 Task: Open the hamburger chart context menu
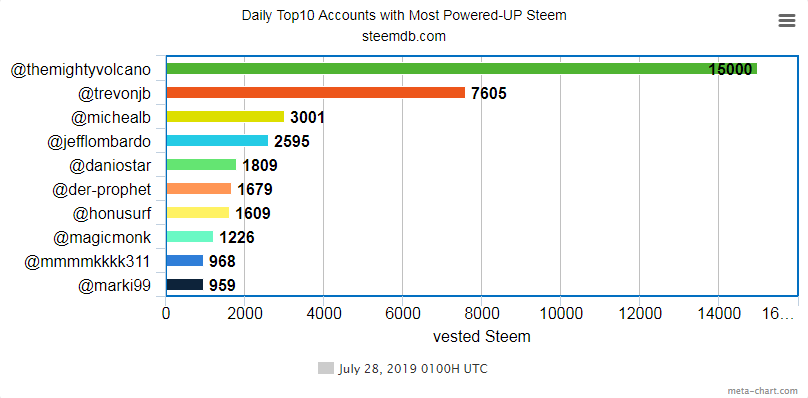click(x=786, y=21)
